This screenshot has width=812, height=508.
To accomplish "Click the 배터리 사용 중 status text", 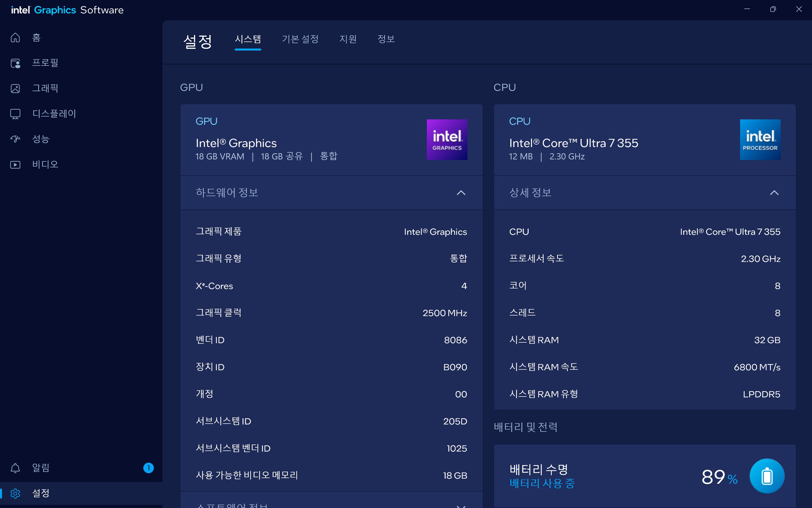I will tap(542, 483).
